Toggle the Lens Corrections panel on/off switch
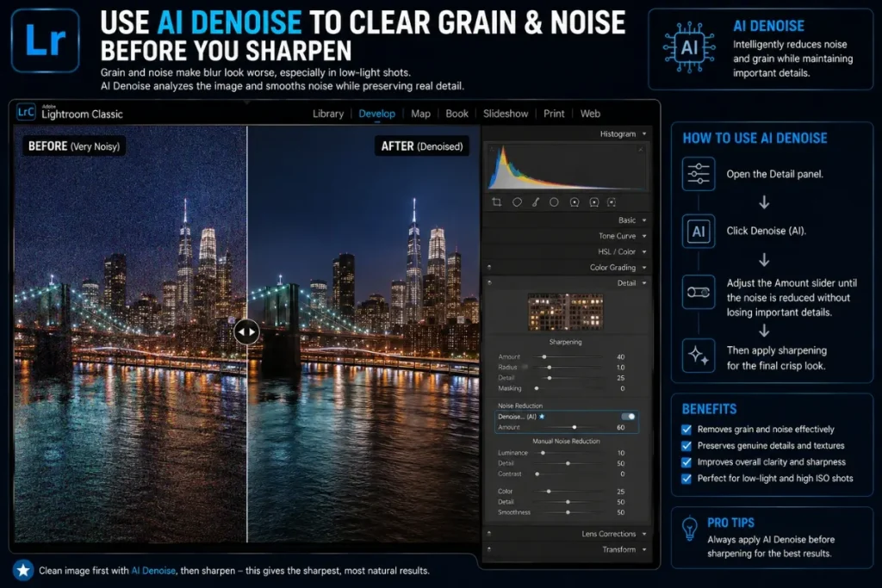 [489, 534]
